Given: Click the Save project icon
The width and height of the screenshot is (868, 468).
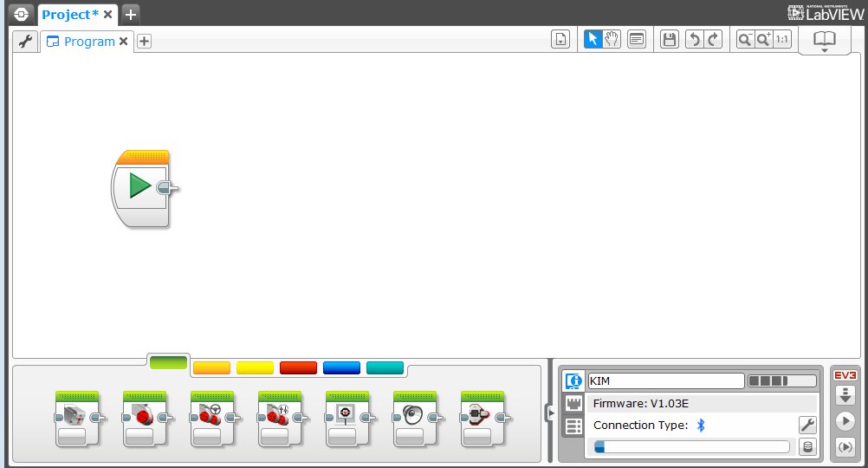Looking at the screenshot, I should 669,39.
